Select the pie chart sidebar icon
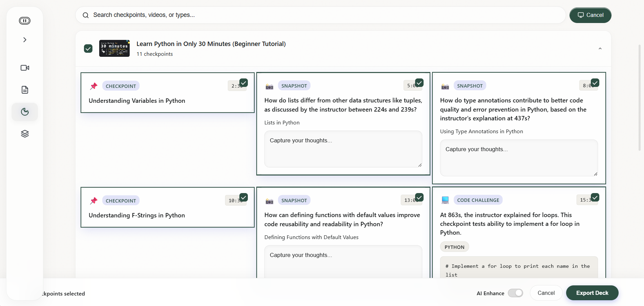This screenshot has width=644, height=306. [x=25, y=112]
